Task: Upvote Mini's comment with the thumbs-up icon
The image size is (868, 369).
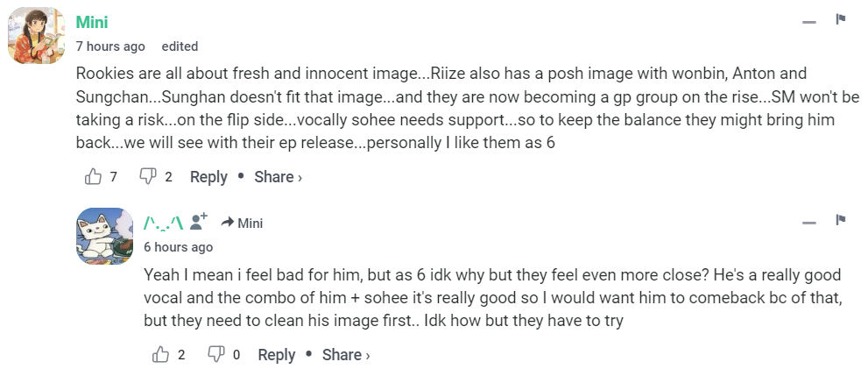Action: [94, 177]
